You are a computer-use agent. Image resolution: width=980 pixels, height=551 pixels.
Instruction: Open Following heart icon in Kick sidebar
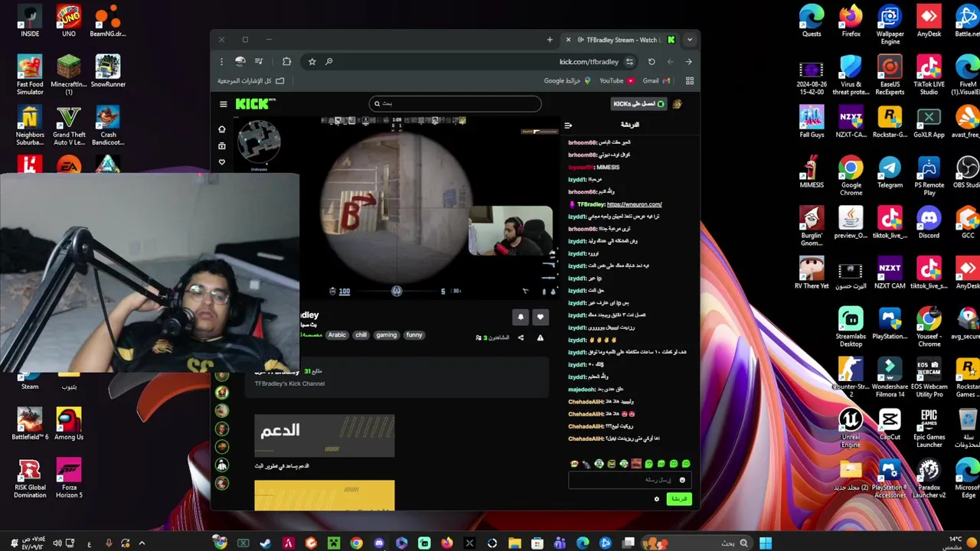tap(222, 162)
